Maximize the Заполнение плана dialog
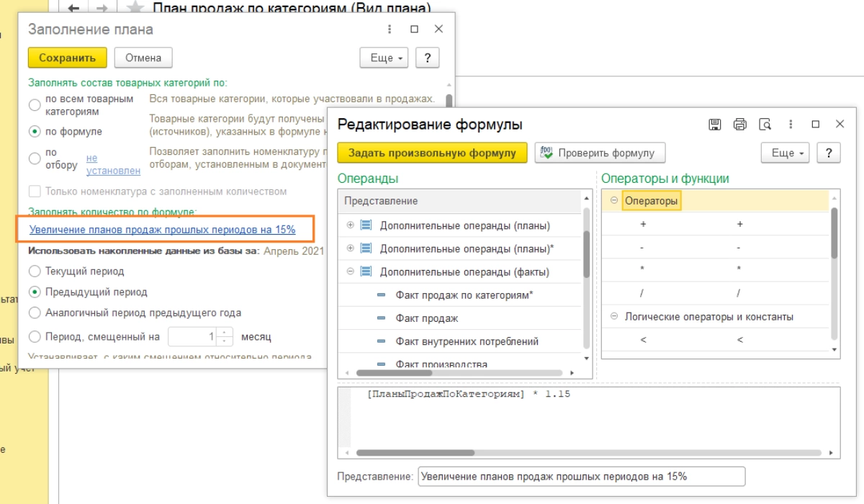Image resolution: width=864 pixels, height=504 pixels. 414,30
